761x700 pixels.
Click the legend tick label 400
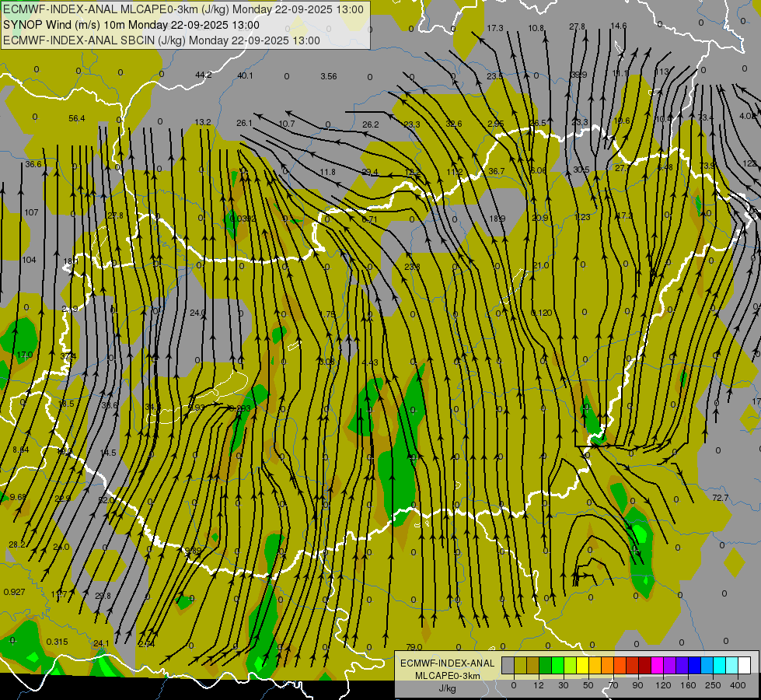[x=738, y=685]
